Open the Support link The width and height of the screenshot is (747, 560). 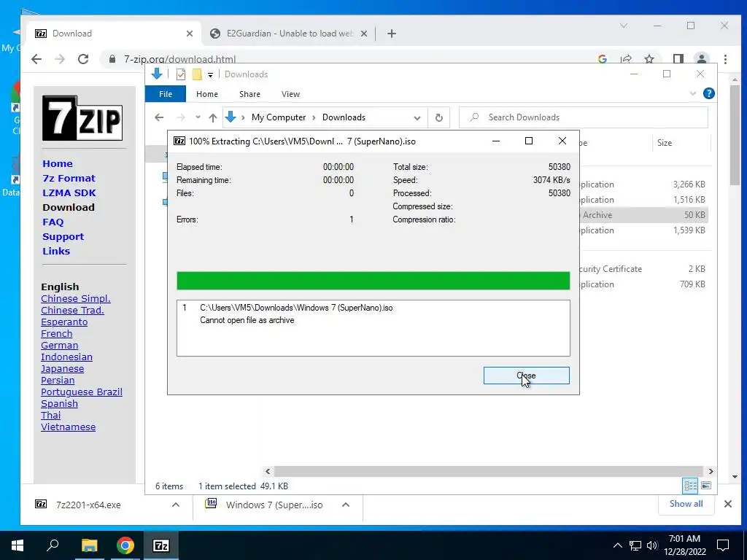(x=63, y=237)
